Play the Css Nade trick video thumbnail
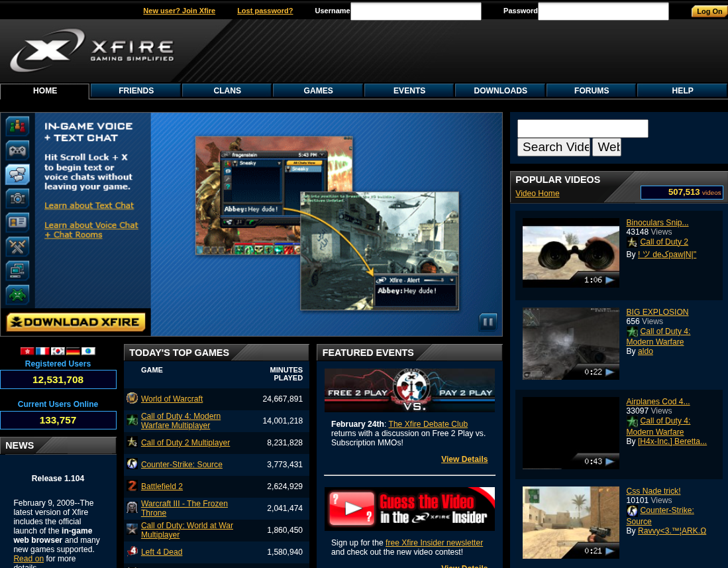This screenshot has width=728, height=568. tap(570, 522)
